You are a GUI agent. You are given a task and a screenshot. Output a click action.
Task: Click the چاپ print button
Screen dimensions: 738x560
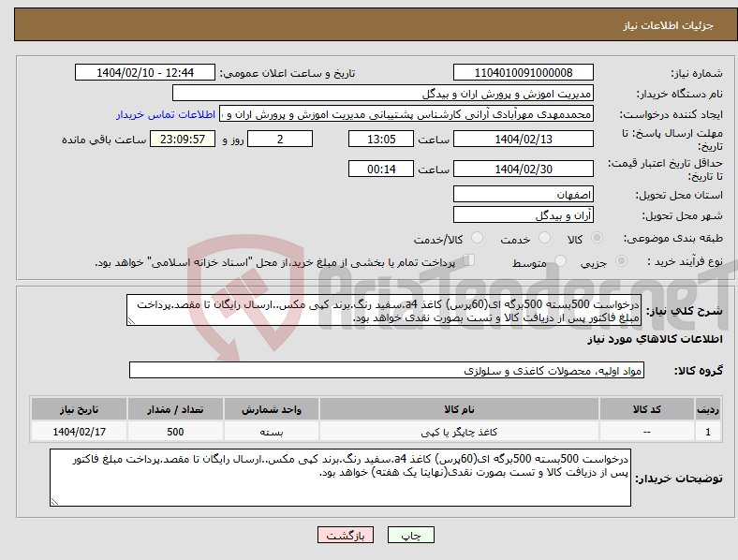(411, 535)
